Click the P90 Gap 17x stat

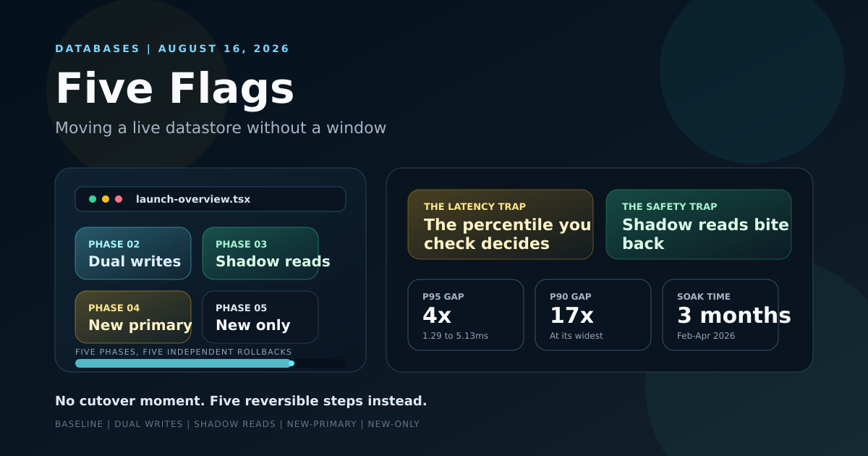[593, 315]
